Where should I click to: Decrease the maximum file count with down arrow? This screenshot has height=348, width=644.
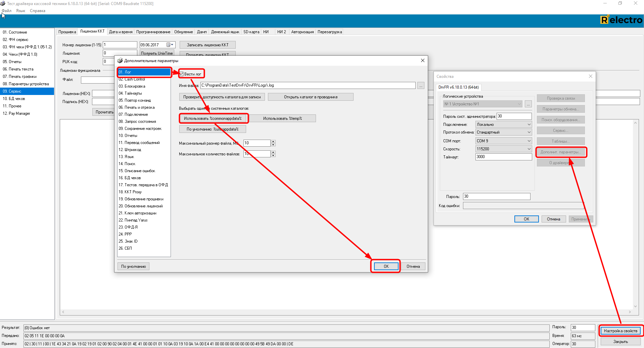click(x=273, y=156)
